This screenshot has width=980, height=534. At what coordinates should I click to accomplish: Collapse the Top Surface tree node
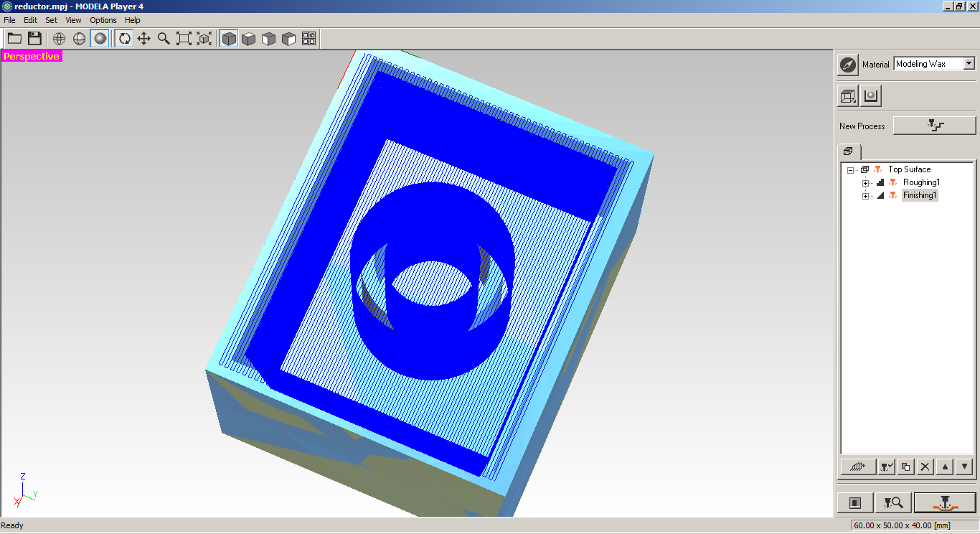[851, 170]
